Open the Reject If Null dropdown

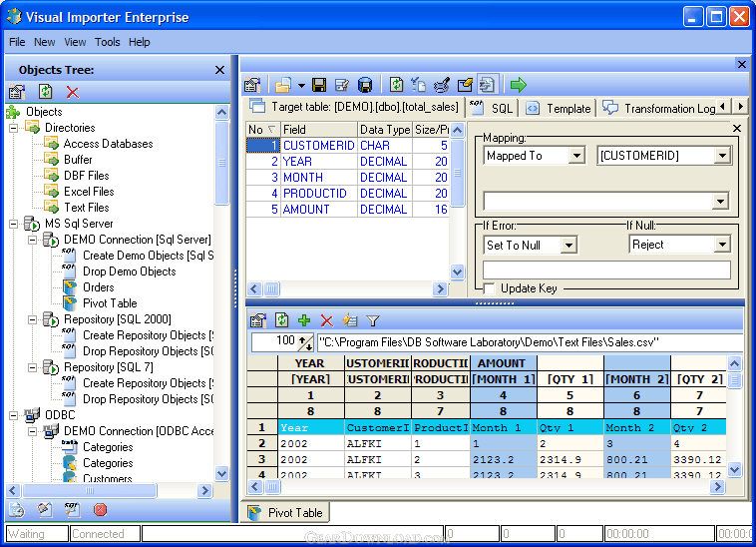click(x=722, y=245)
